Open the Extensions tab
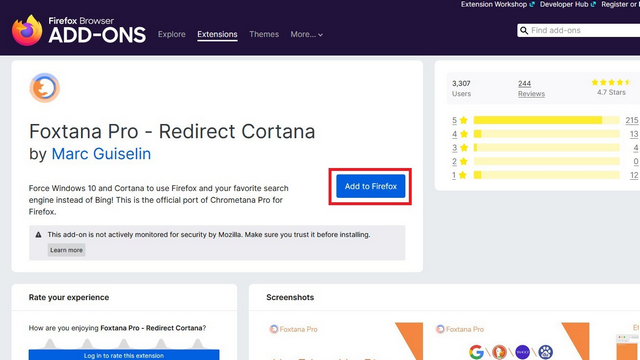This screenshot has width=640, height=360. tap(217, 34)
